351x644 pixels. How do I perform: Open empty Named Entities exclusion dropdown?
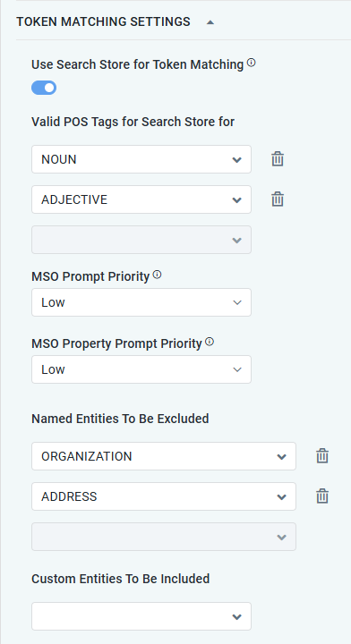[164, 537]
